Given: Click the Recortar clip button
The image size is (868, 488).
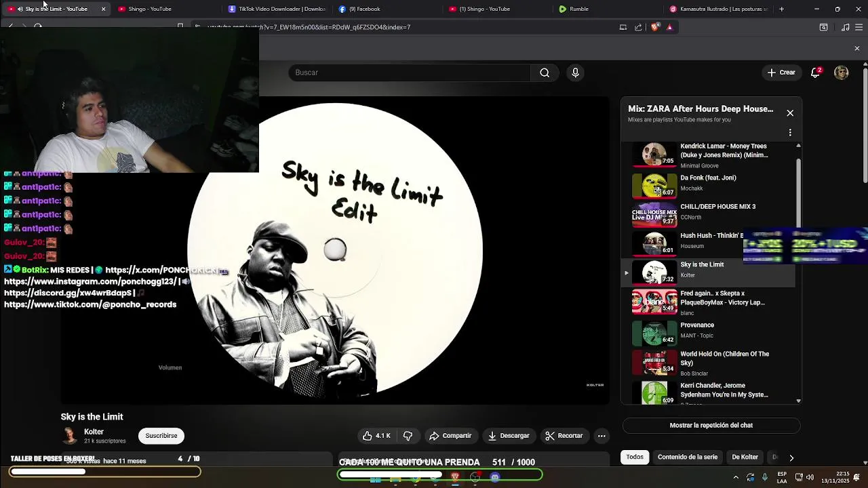Looking at the screenshot, I should tap(564, 436).
